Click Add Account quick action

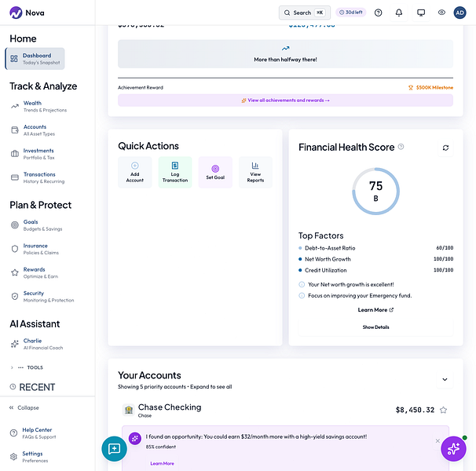tap(135, 173)
